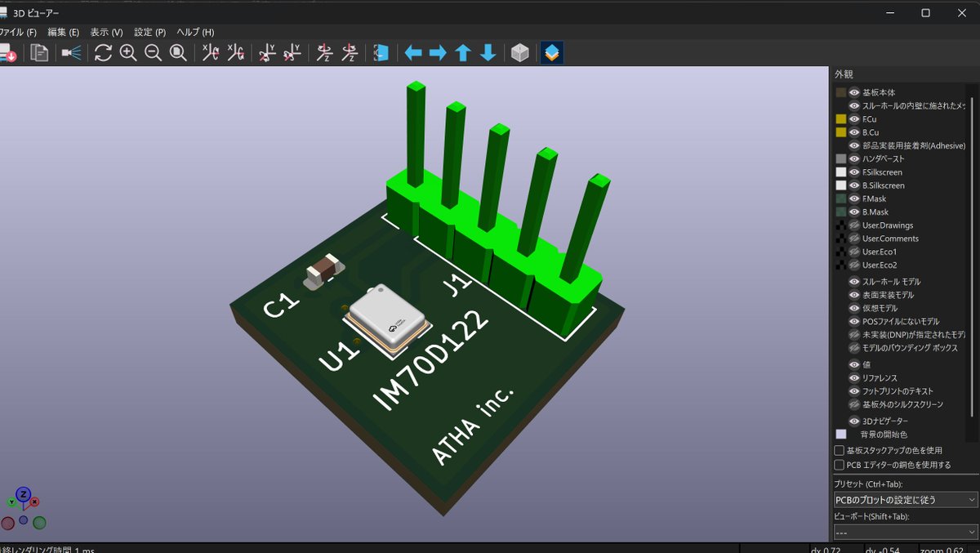Rotate Z counterclockwise icon
The width and height of the screenshot is (980, 553).
(349, 53)
